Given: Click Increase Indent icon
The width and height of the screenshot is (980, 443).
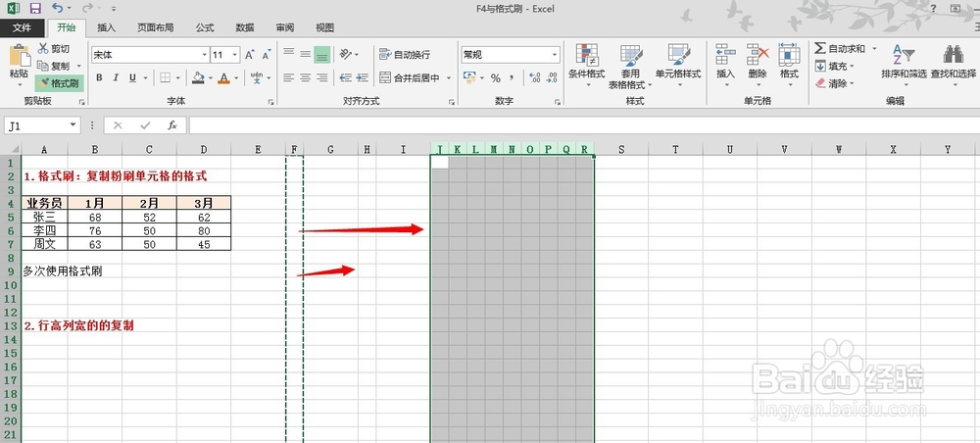Looking at the screenshot, I should coord(363,78).
